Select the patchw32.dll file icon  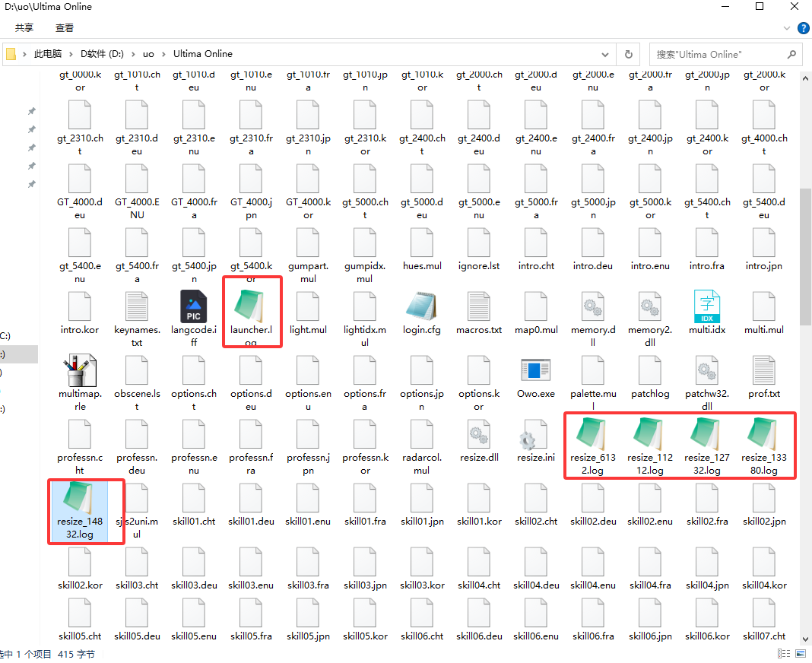(x=707, y=370)
